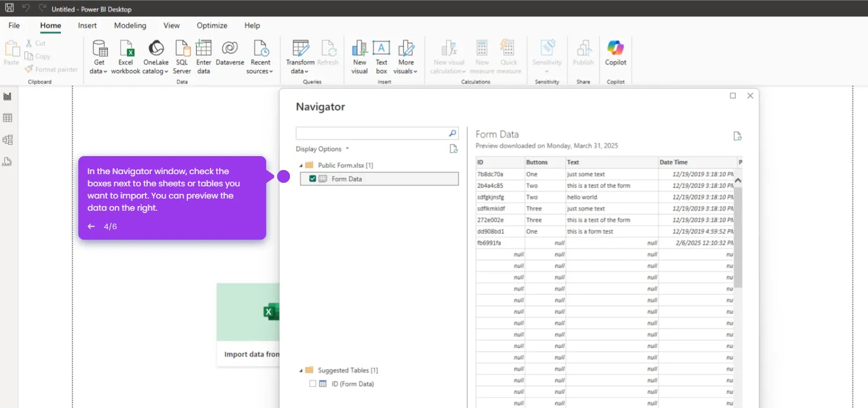
Task: Open Recent sources
Action: (260, 57)
